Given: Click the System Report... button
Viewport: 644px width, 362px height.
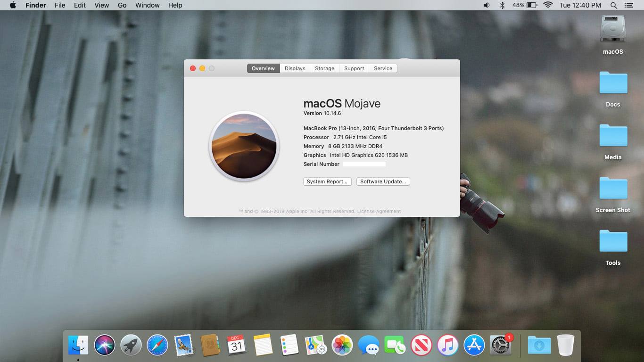Looking at the screenshot, I should (x=327, y=181).
